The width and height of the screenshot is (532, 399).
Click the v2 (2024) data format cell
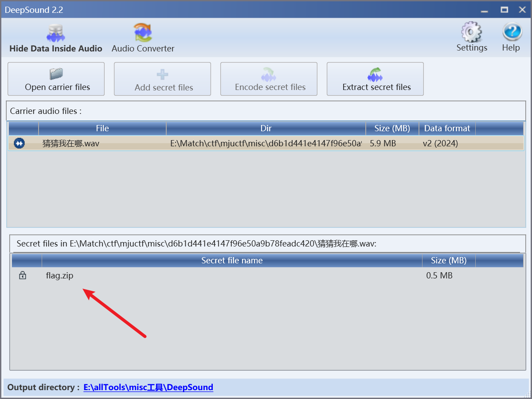(440, 144)
